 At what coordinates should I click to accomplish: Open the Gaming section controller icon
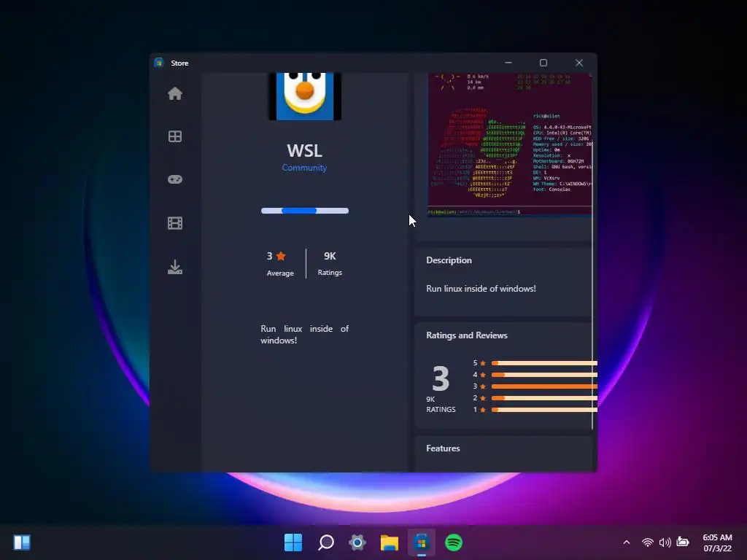(175, 179)
